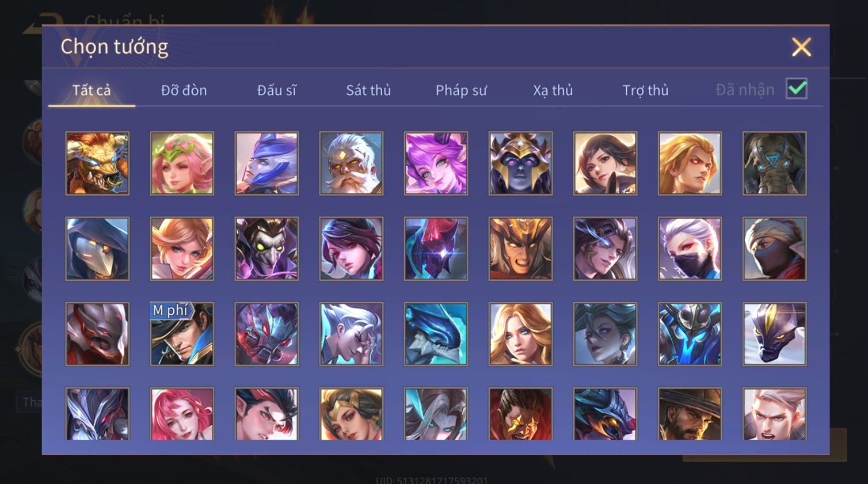Select the golden lion beast hero portrait
This screenshot has width=868, height=484.
click(x=97, y=163)
